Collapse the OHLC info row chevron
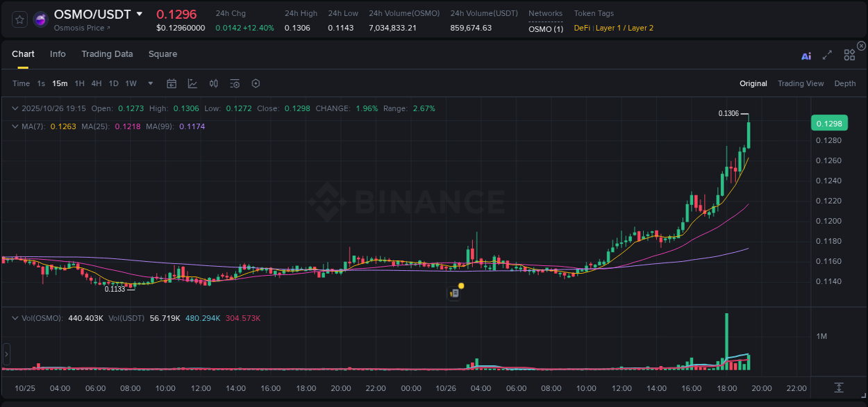Image resolution: width=868 pixels, height=407 pixels. pyautogui.click(x=15, y=108)
